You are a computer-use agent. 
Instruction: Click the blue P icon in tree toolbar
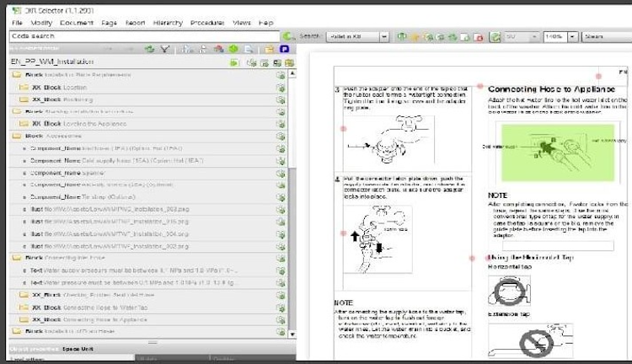(x=284, y=49)
